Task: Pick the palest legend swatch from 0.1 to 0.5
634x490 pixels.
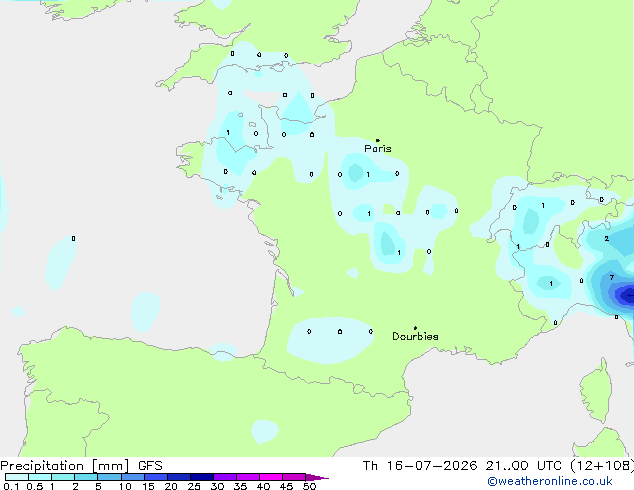Action: click(17, 477)
